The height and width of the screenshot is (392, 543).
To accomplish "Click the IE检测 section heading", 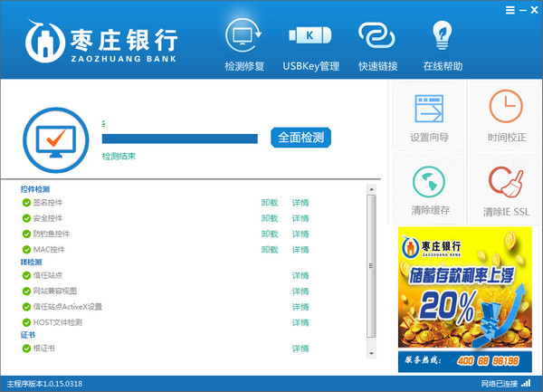I will click(x=31, y=263).
